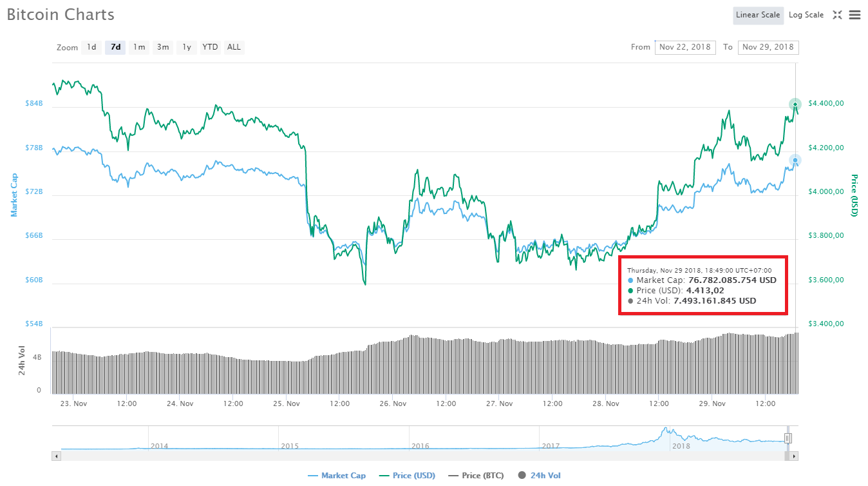Click the Price (USD) legend entry
This screenshot has width=868, height=486.
tap(407, 475)
